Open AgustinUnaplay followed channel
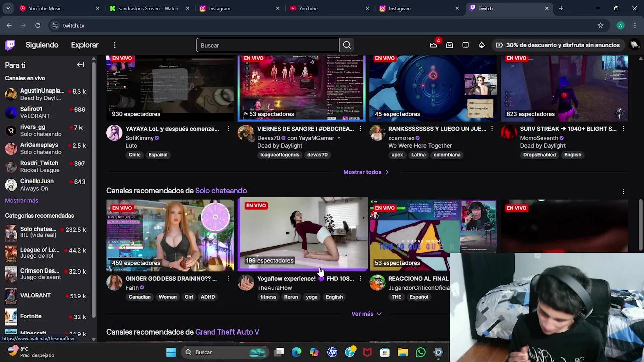644x362 pixels. (46, 94)
